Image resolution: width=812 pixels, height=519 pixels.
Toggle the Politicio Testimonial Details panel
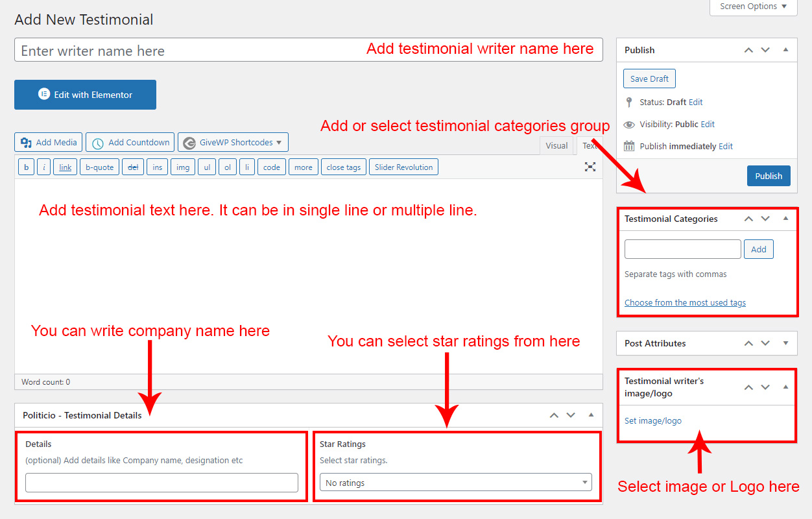[x=591, y=415]
